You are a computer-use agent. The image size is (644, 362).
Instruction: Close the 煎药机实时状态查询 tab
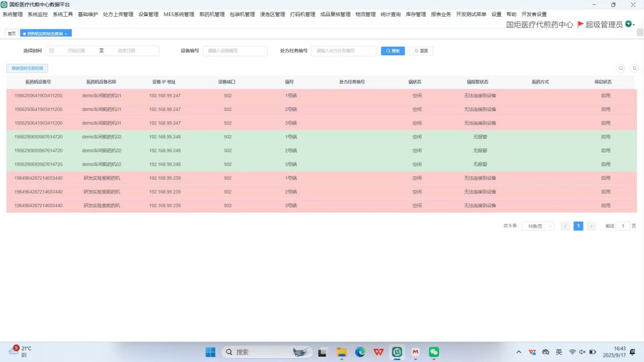[x=66, y=34]
